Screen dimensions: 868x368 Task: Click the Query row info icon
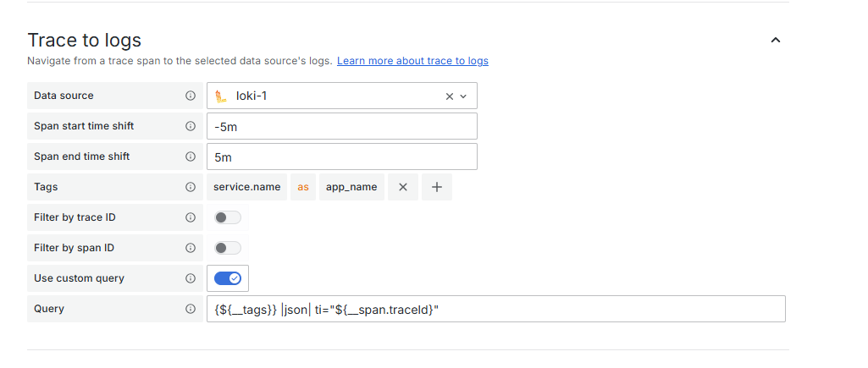(191, 309)
